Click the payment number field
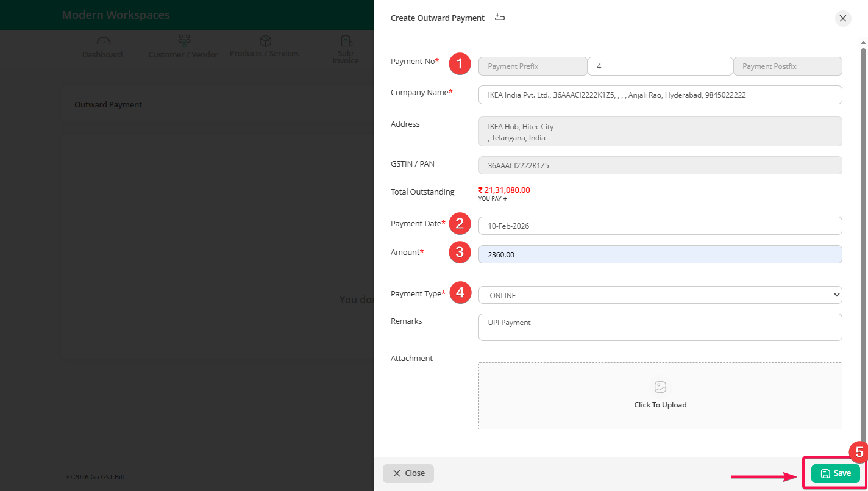This screenshot has height=491, width=868. pyautogui.click(x=660, y=66)
